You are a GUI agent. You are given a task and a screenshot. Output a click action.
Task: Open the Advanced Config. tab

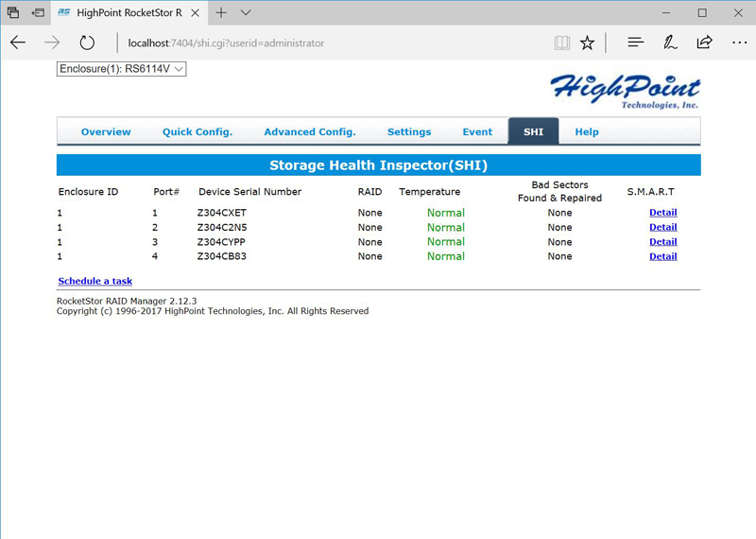(x=310, y=131)
